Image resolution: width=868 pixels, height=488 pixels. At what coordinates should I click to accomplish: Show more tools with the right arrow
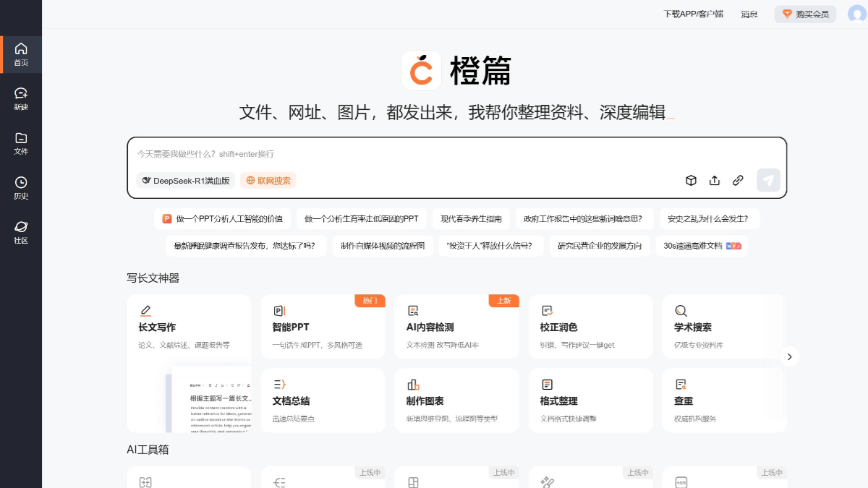click(x=790, y=356)
